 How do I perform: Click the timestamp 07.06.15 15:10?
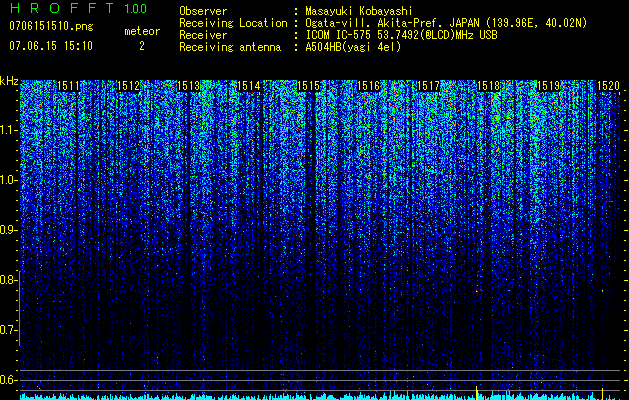(x=51, y=46)
